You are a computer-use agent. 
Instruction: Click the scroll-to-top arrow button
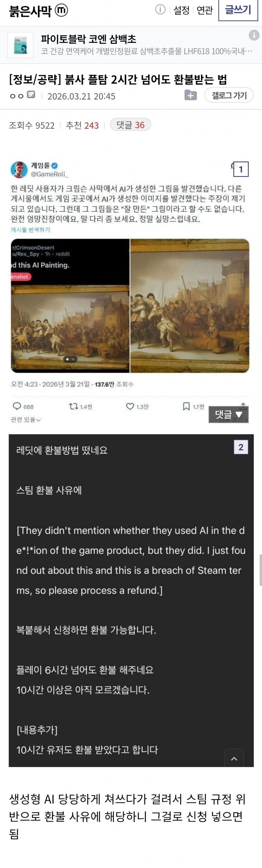[234, 758]
